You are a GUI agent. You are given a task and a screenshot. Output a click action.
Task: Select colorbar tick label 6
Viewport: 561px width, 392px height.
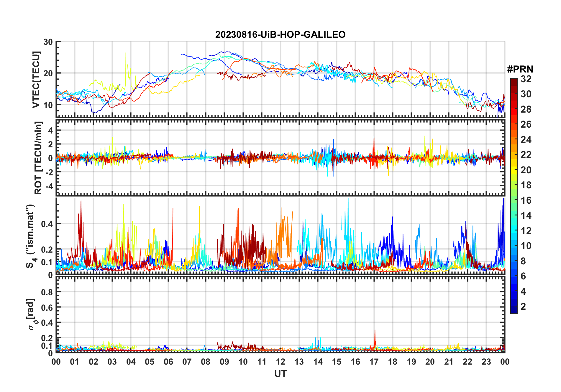524,276
